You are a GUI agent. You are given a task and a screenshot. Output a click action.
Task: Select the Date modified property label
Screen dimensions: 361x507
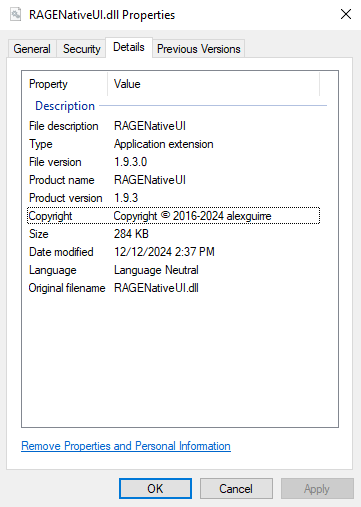point(61,252)
